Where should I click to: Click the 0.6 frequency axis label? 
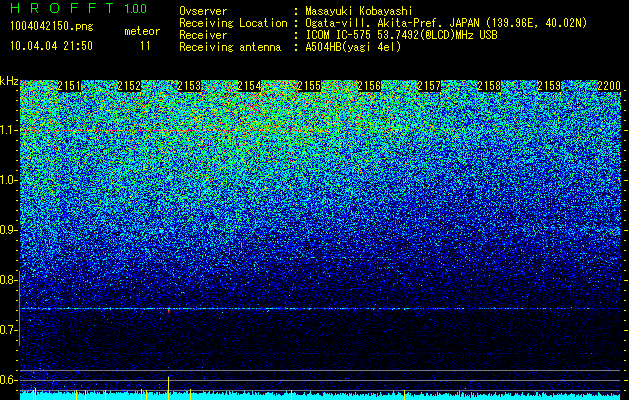point(8,380)
